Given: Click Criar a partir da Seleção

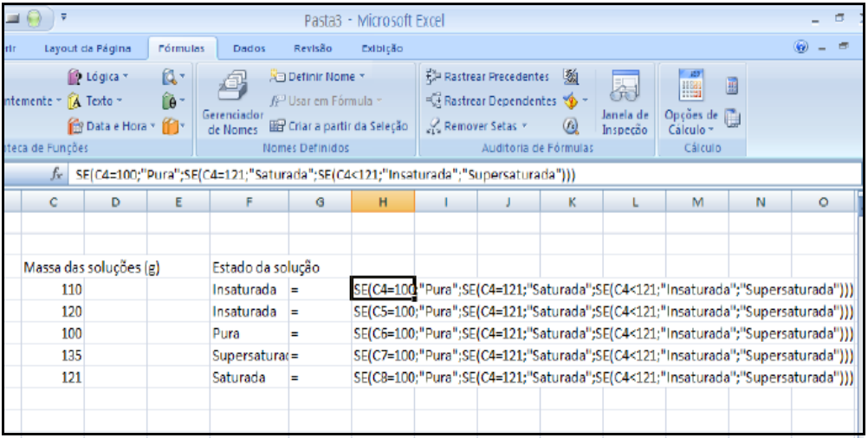Looking at the screenshot, I should pyautogui.click(x=338, y=126).
